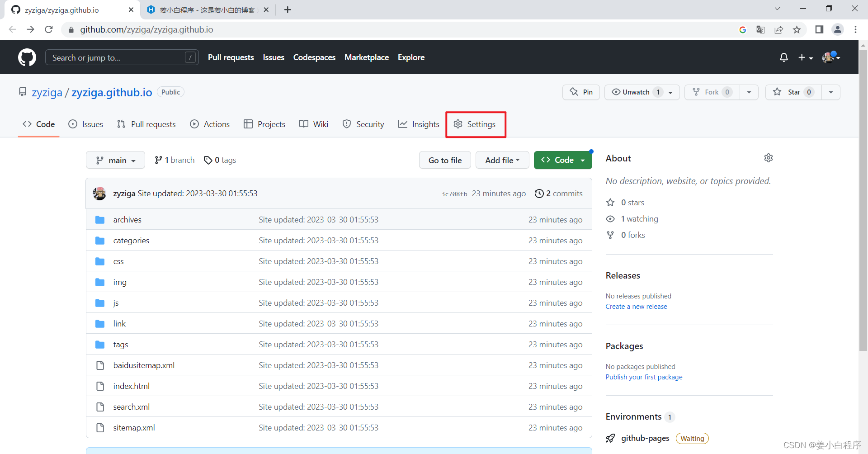The width and height of the screenshot is (868, 454).
Task: Open the baidusitemap.xml file
Action: (x=144, y=365)
